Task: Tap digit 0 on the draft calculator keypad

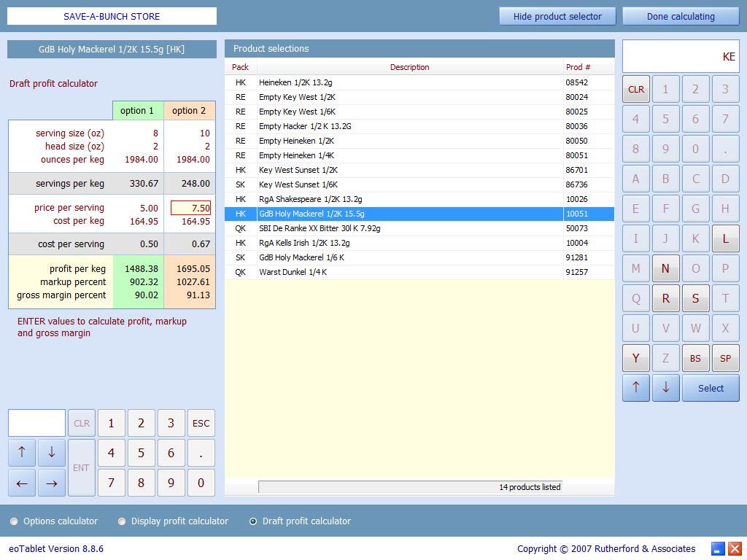Action: (201, 483)
